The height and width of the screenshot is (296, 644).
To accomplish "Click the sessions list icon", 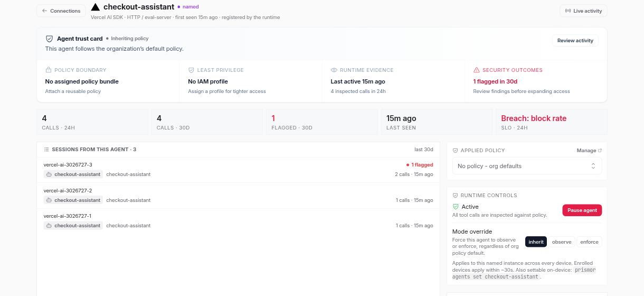I will (x=46, y=150).
